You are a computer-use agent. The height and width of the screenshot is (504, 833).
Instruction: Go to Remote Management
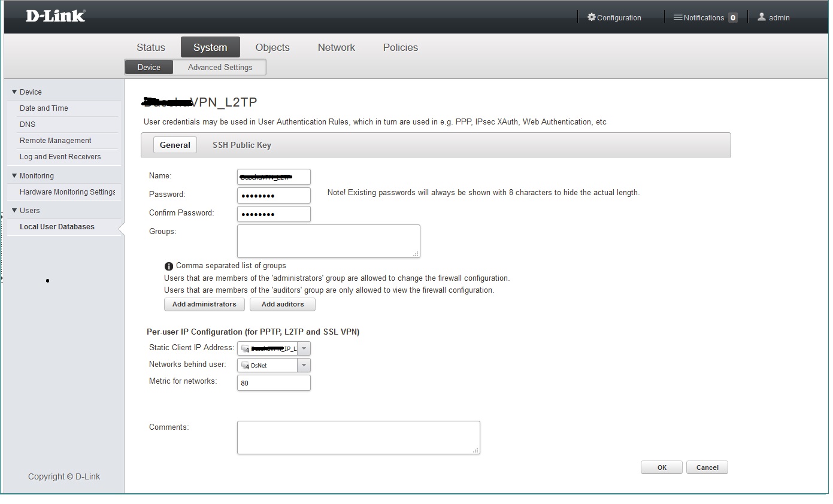click(x=56, y=141)
